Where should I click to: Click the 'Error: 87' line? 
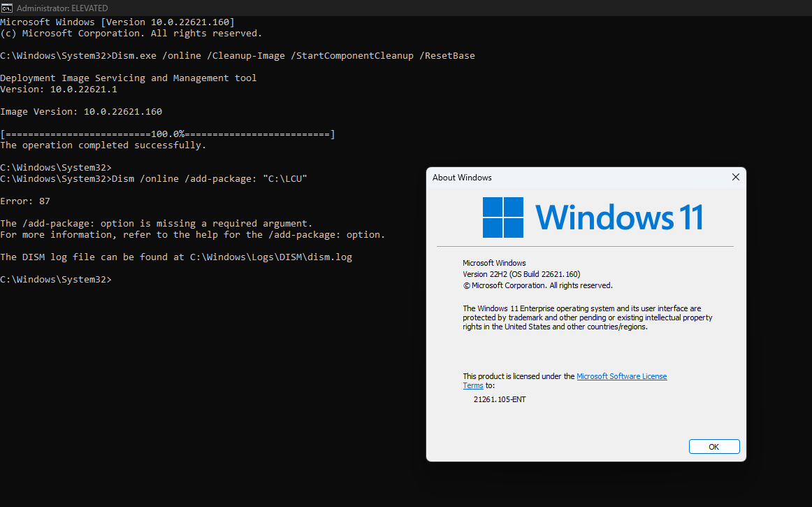click(x=25, y=201)
